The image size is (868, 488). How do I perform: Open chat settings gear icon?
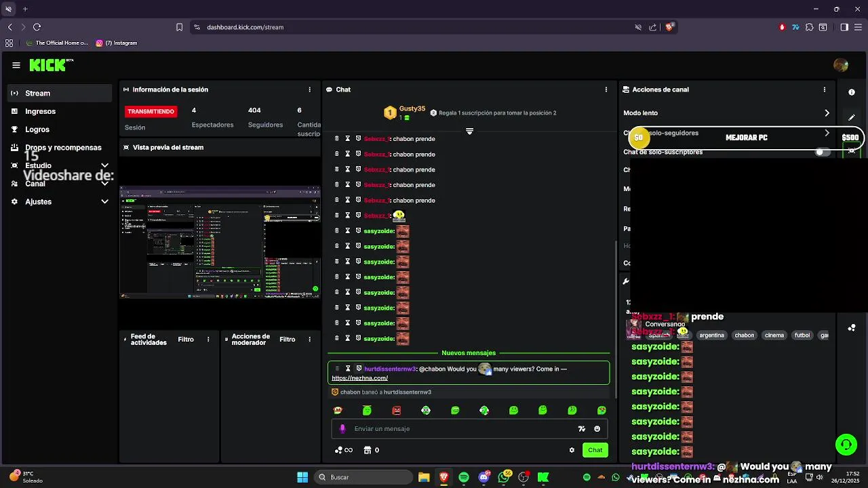click(572, 450)
